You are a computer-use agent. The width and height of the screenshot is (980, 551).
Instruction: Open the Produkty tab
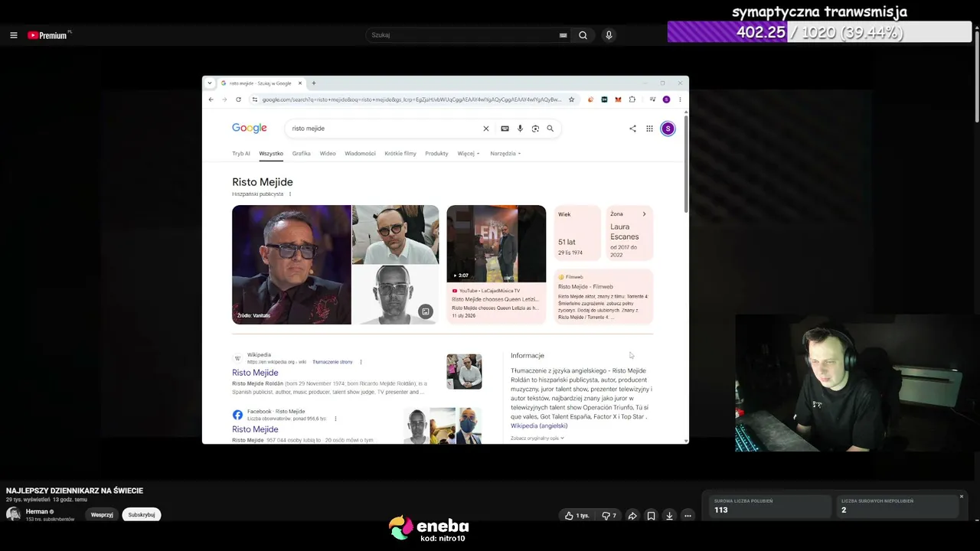436,154
